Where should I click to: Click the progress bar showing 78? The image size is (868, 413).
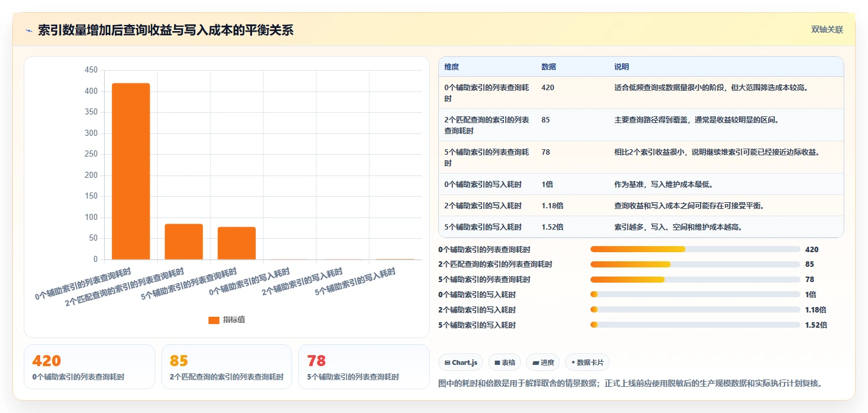[695, 280]
